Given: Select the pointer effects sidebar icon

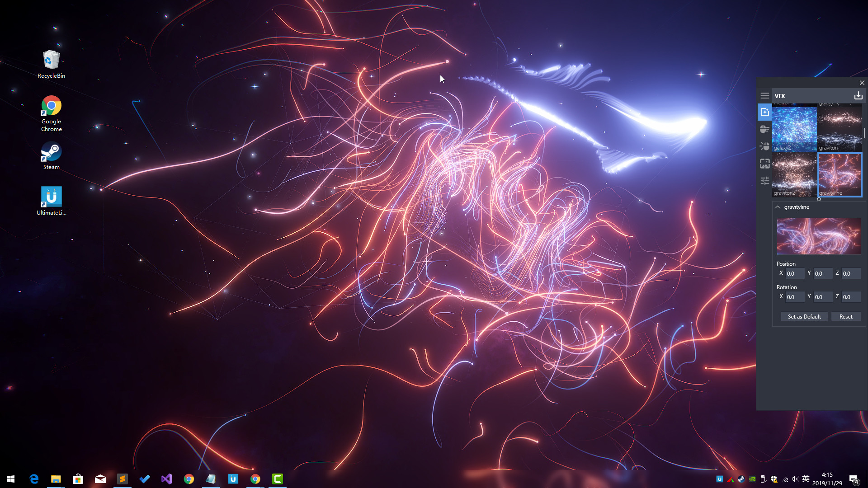Looking at the screenshot, I should point(764,146).
